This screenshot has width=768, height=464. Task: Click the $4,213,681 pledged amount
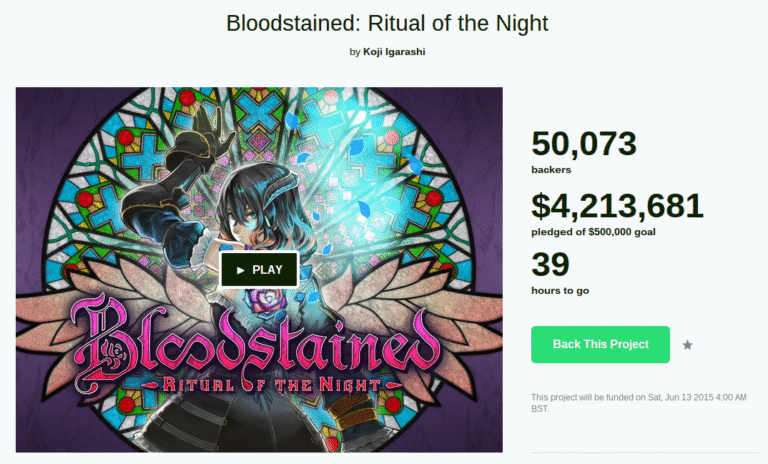[617, 206]
